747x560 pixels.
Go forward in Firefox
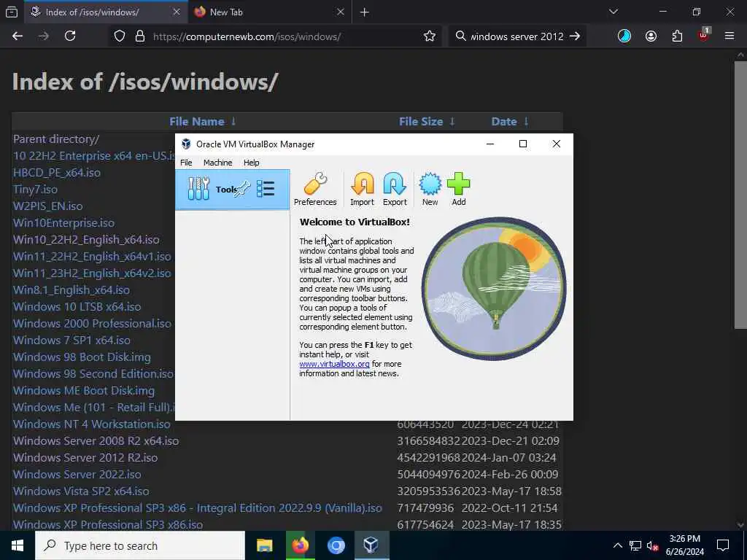point(43,36)
